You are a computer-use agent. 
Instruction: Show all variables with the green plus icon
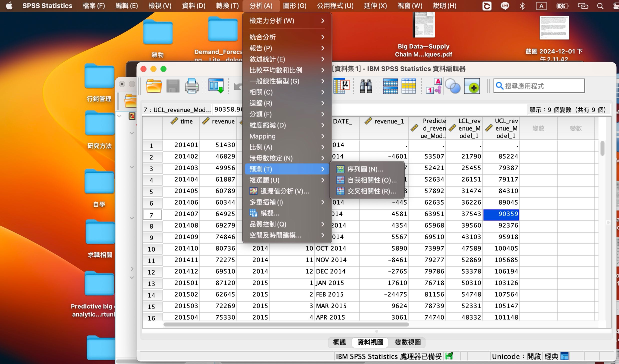(472, 86)
